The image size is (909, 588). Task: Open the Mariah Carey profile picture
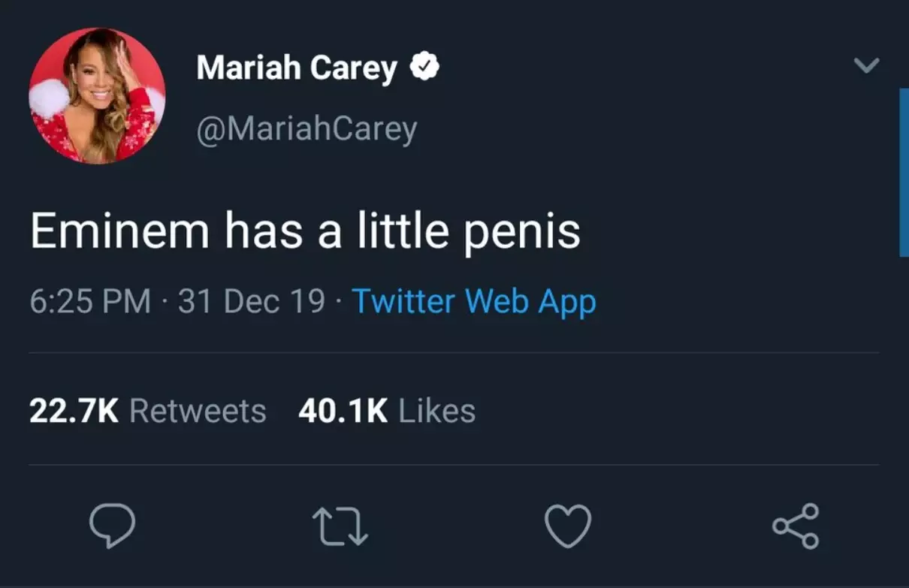pos(97,96)
